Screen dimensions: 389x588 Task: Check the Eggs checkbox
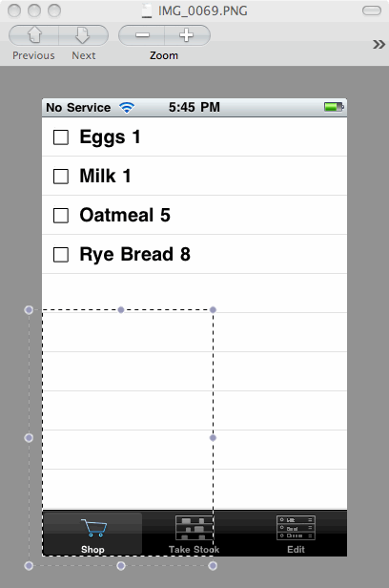[x=61, y=137]
